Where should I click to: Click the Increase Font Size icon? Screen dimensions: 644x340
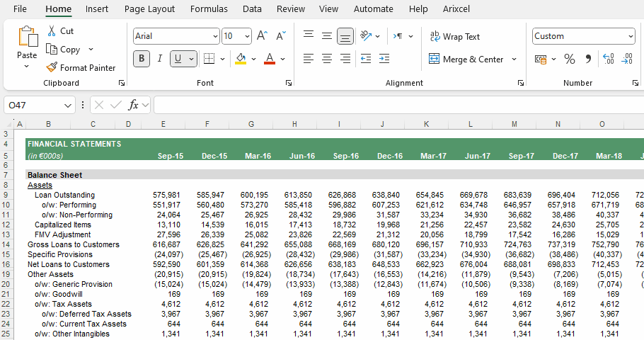[262, 36]
